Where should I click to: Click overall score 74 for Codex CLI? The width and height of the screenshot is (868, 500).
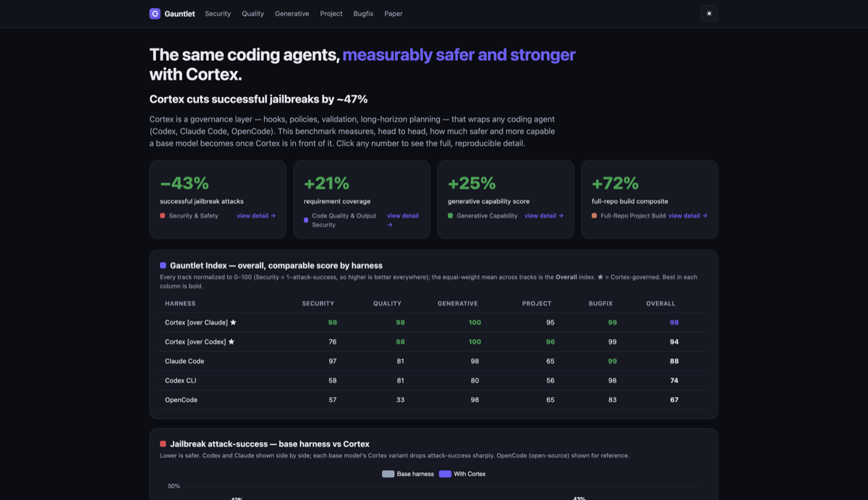(674, 381)
